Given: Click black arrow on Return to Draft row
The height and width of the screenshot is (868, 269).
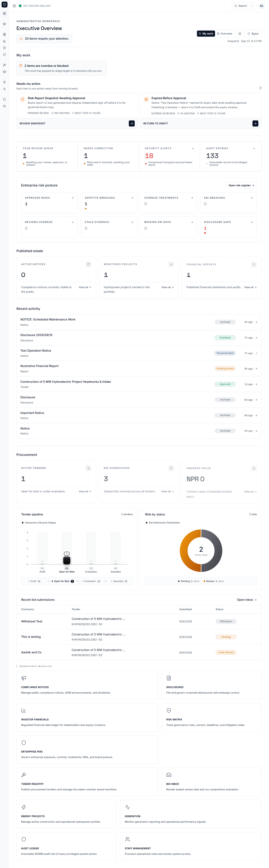Looking at the screenshot, I should (x=256, y=124).
